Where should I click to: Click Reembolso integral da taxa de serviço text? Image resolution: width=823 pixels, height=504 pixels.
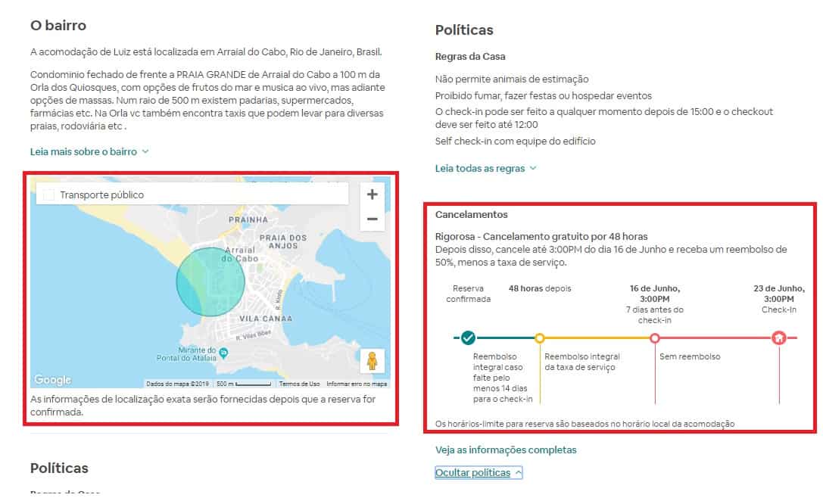[x=582, y=362]
